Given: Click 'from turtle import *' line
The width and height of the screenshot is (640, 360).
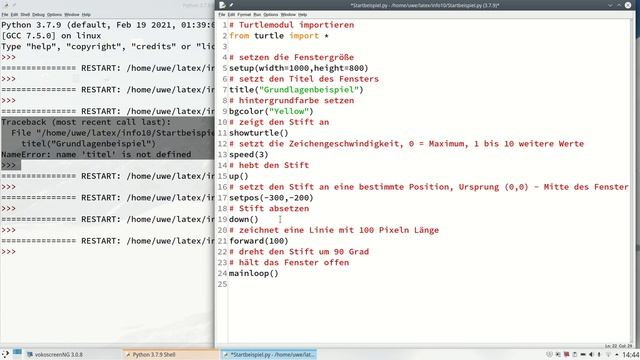Looking at the screenshot, I should click(279, 36).
